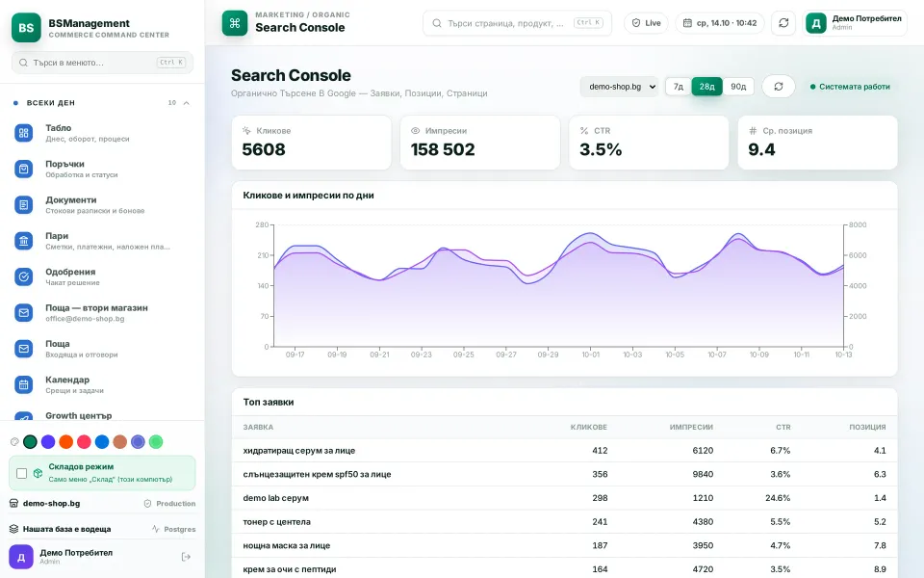
Task: Open the Поща входяща mail icon
Action: click(23, 349)
